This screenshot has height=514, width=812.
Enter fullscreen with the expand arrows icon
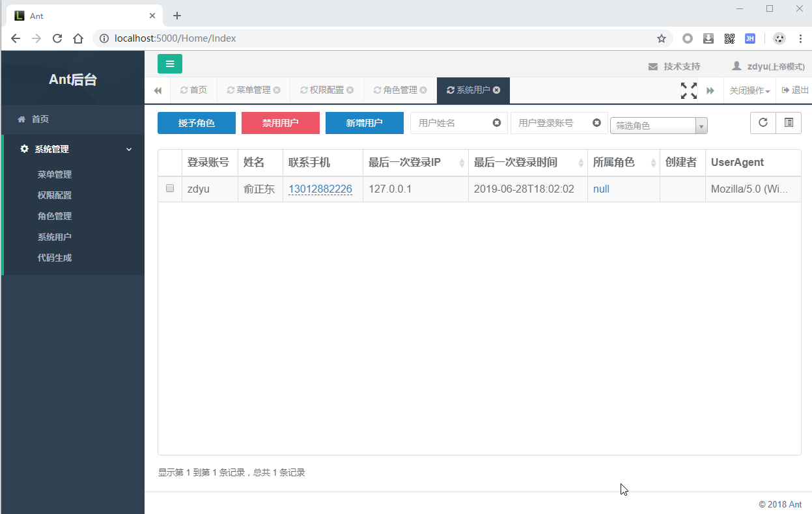(x=689, y=90)
